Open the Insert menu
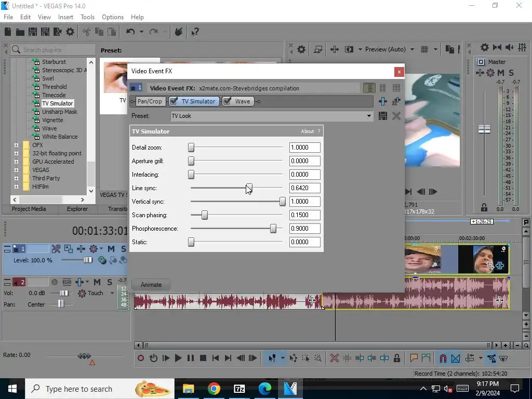The height and width of the screenshot is (399, 532). [x=65, y=17]
